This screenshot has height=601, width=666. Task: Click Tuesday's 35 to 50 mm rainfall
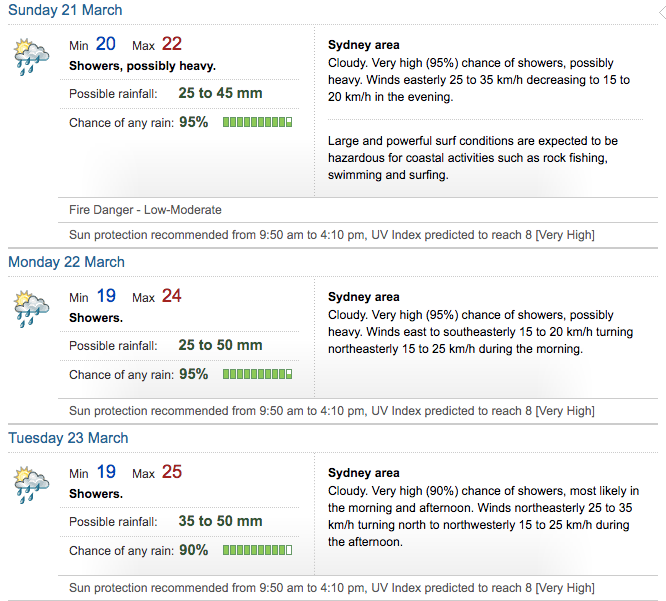pyautogui.click(x=220, y=521)
